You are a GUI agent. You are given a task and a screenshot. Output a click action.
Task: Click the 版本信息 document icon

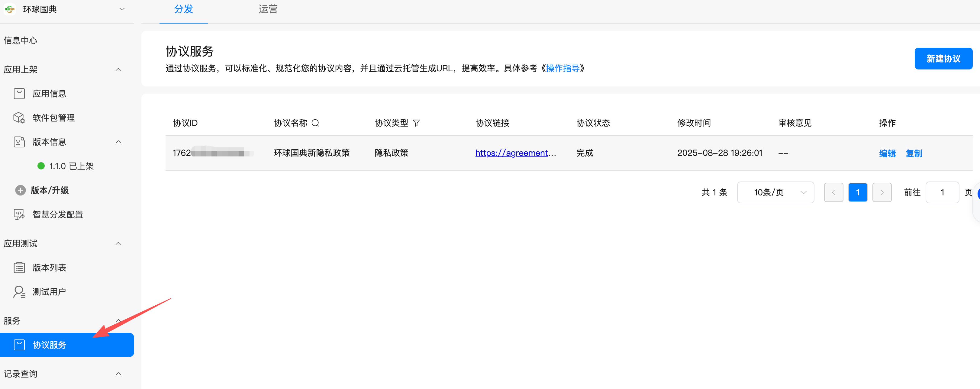[x=19, y=142]
